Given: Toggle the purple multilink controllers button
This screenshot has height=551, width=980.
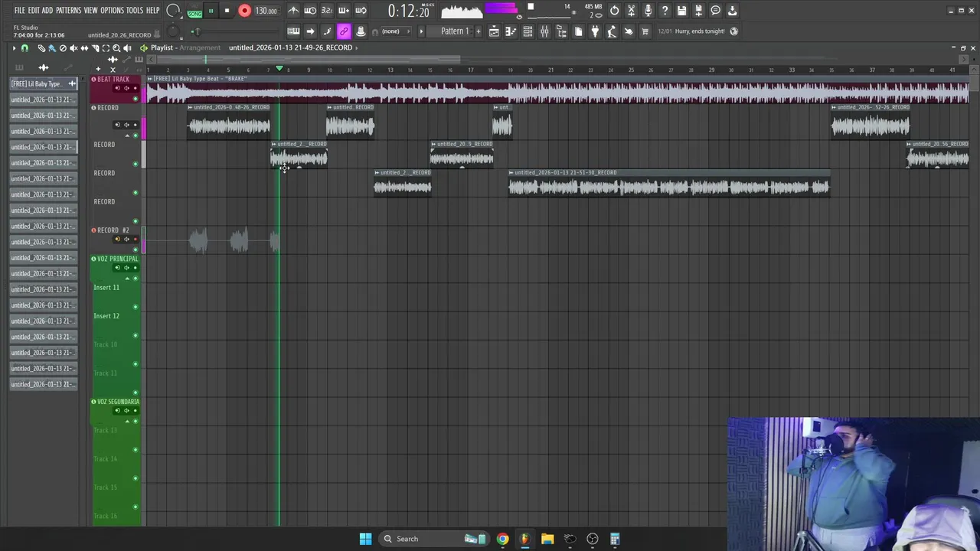Looking at the screenshot, I should (x=344, y=31).
